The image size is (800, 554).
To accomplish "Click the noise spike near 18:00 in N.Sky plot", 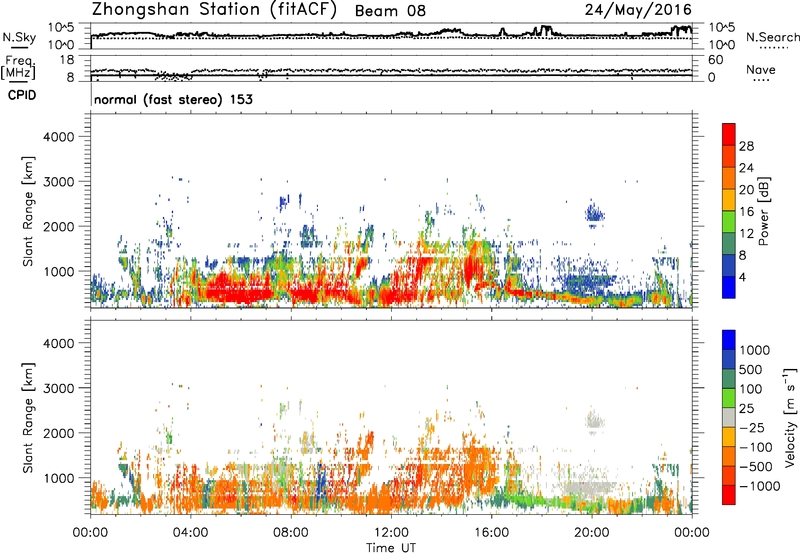I will pyautogui.click(x=546, y=29).
